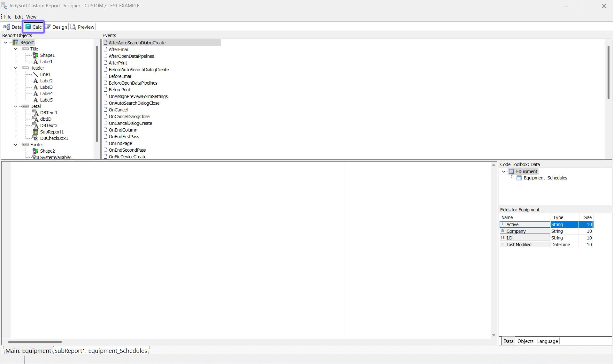
Task: Collapse the Detail band tree node
Action: pyautogui.click(x=16, y=106)
